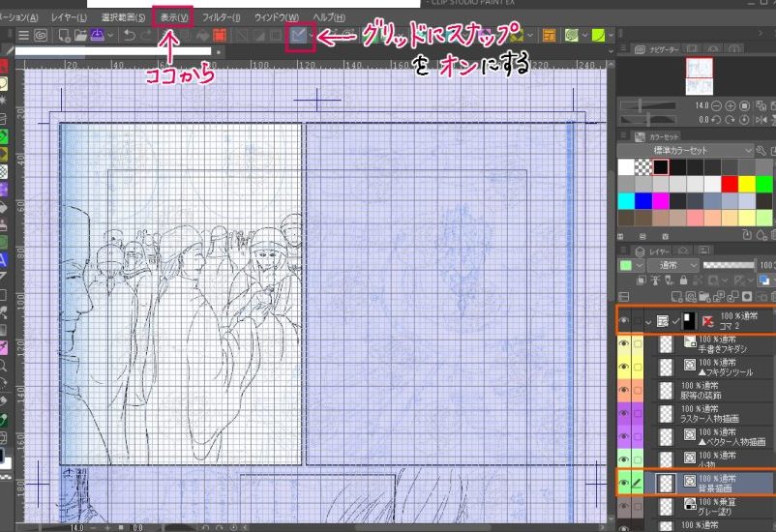Expand the snap options arrow beside grid snap
The image size is (776, 532).
(312, 36)
